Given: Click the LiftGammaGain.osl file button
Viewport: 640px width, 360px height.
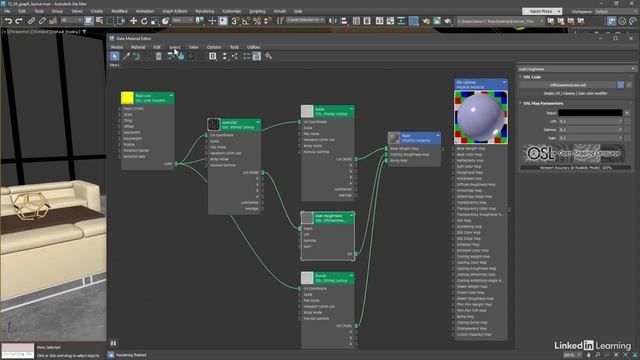Looking at the screenshot, I should 568,84.
